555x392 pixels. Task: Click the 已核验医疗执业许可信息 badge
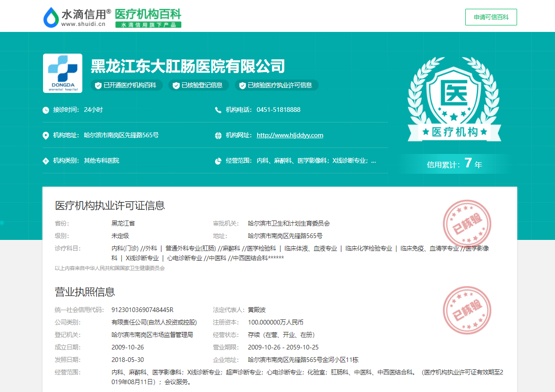click(x=276, y=85)
